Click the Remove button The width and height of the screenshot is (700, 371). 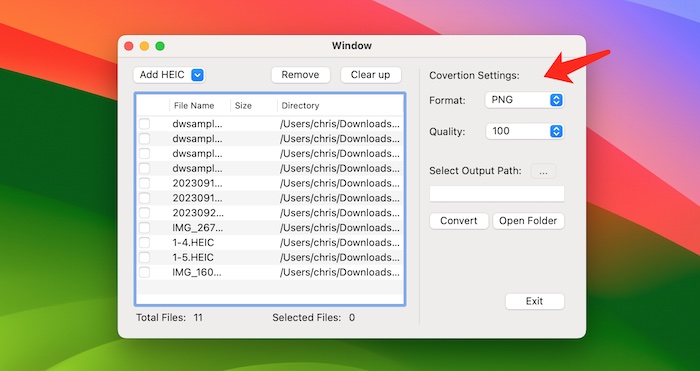click(x=300, y=75)
